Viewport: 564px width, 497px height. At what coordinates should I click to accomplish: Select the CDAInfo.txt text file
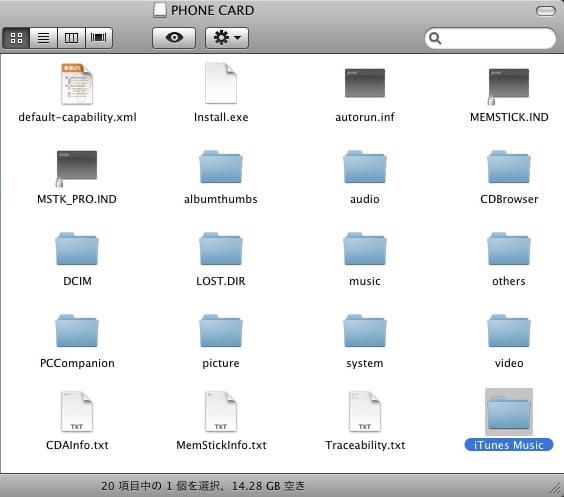77,411
